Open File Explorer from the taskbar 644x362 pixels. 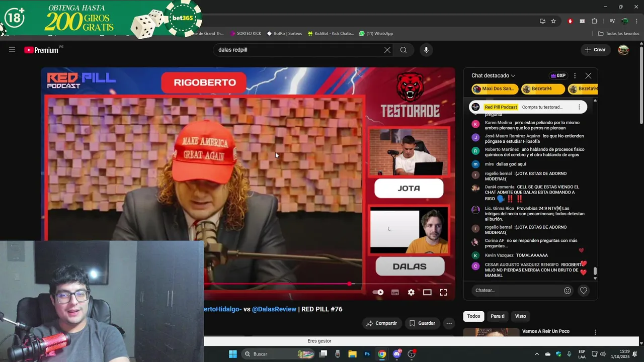(352, 354)
